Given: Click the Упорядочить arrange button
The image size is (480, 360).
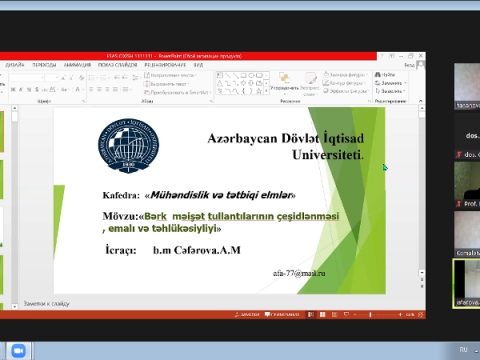Looking at the screenshot, I should [x=284, y=84].
